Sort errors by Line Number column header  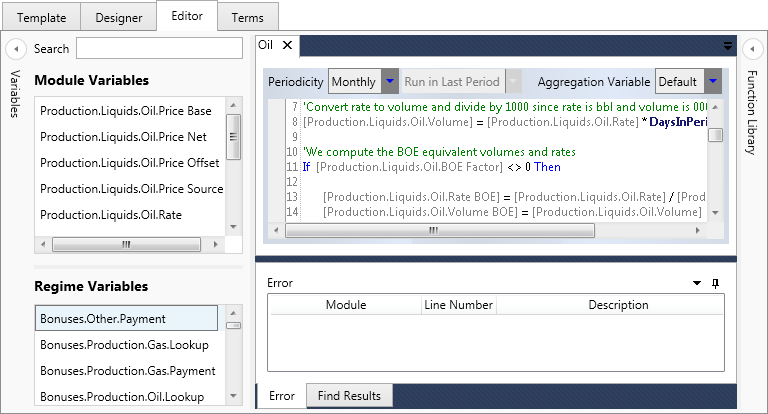(458, 305)
